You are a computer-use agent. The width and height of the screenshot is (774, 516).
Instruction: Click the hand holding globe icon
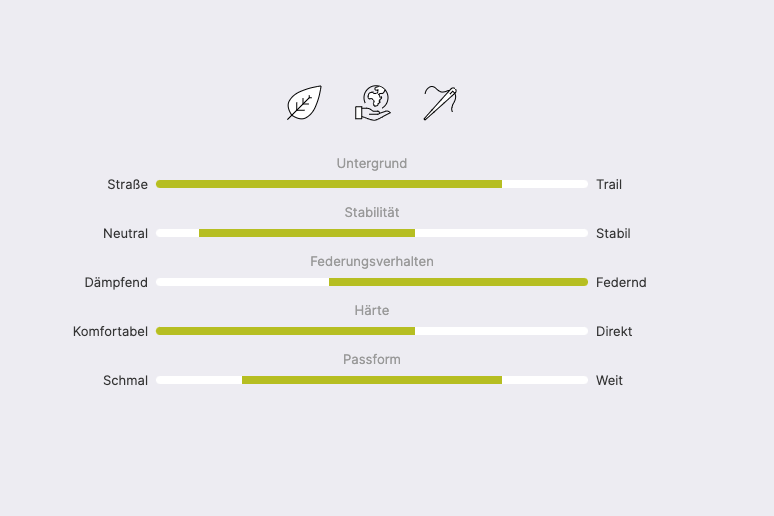[x=372, y=103]
